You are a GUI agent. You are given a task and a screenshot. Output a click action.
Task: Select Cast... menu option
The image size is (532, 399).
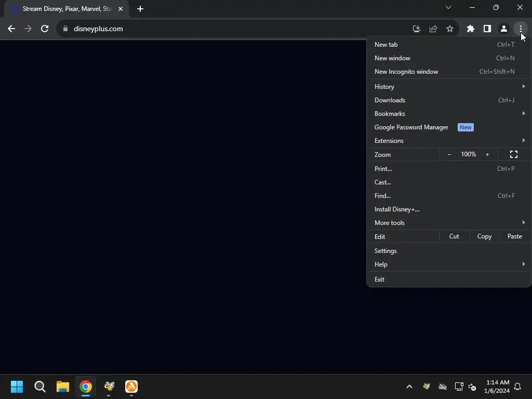pyautogui.click(x=449, y=182)
